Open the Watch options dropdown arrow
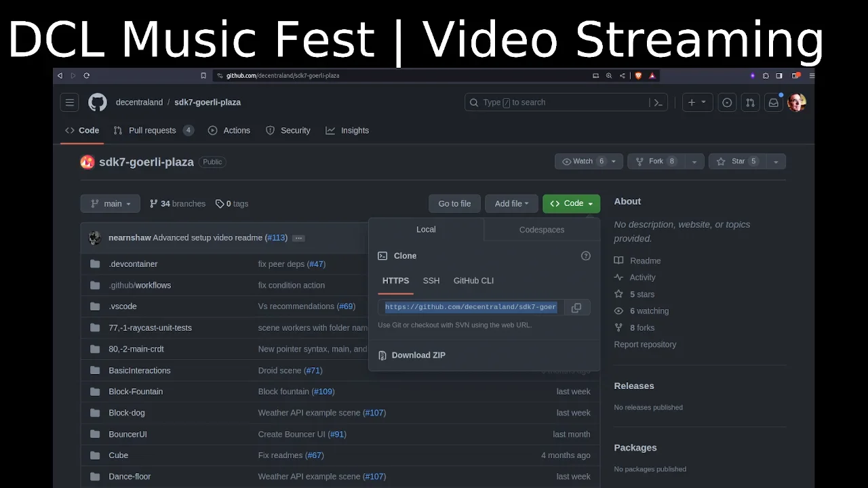Screen dimensions: 868x488 click(614, 161)
